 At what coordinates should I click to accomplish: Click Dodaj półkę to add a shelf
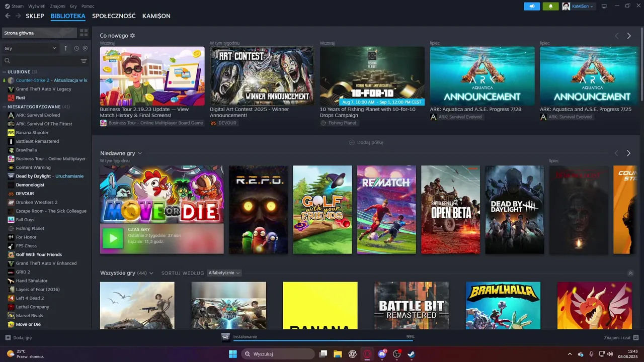[x=366, y=142]
